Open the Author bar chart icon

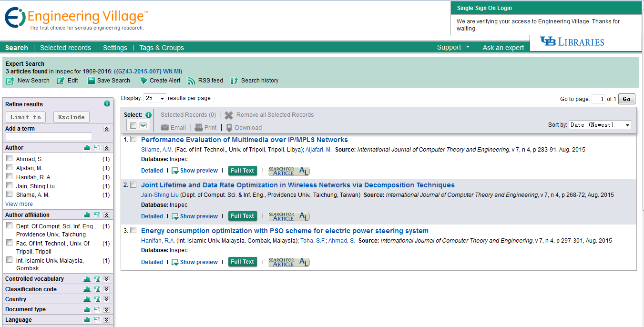(87, 148)
